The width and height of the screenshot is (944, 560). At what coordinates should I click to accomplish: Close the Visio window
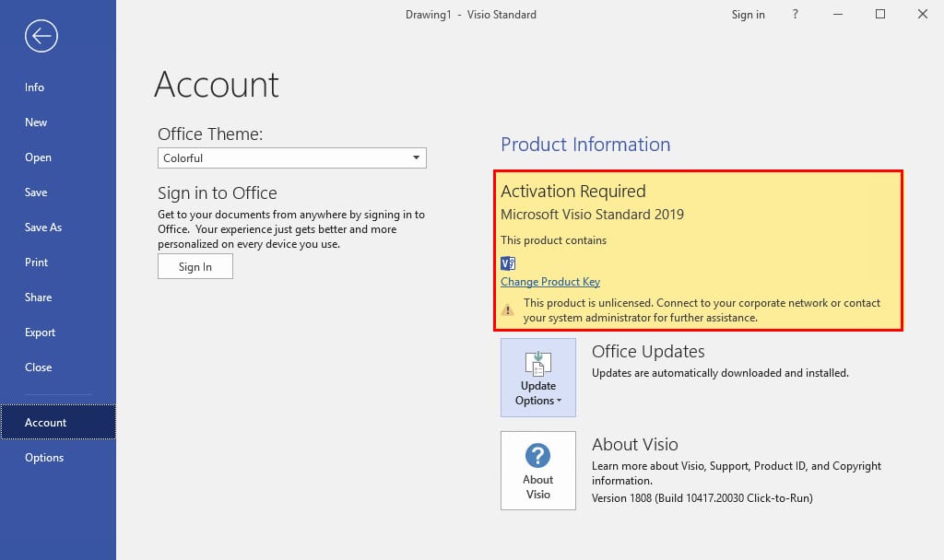click(922, 14)
